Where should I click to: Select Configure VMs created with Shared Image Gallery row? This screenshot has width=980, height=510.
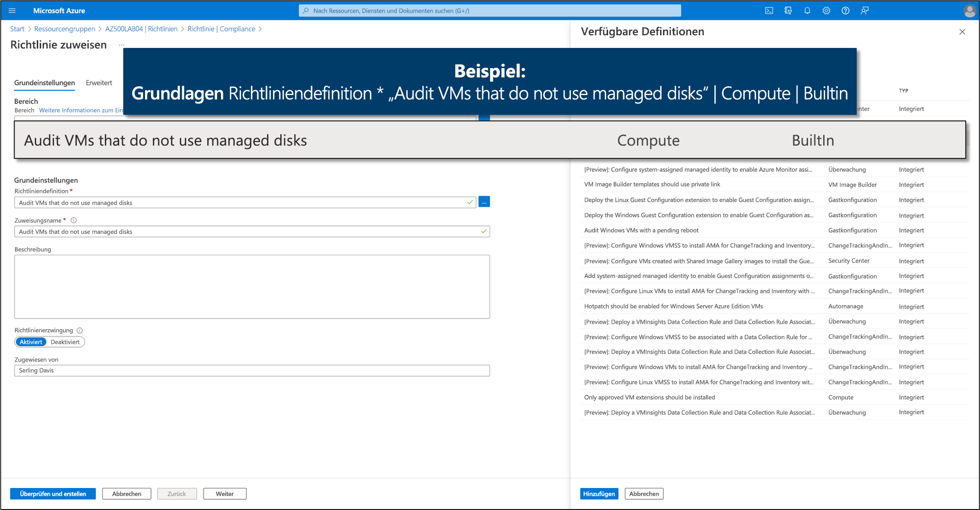tap(775, 261)
